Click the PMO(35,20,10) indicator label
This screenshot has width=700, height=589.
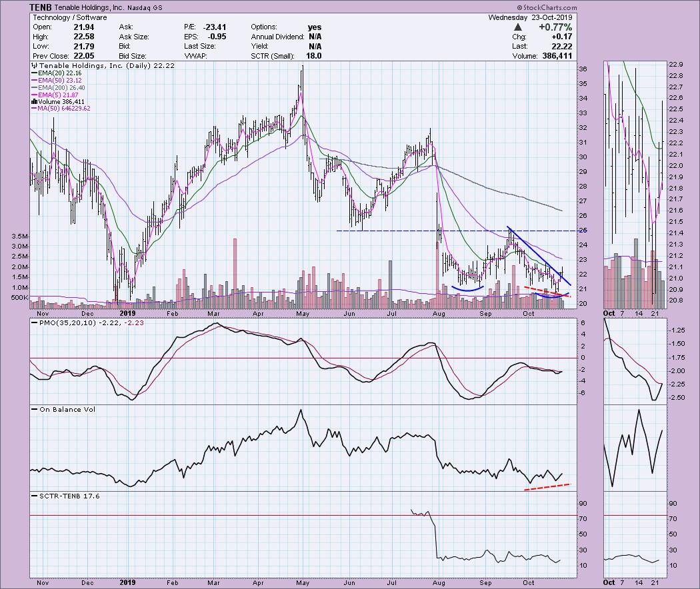[74, 323]
